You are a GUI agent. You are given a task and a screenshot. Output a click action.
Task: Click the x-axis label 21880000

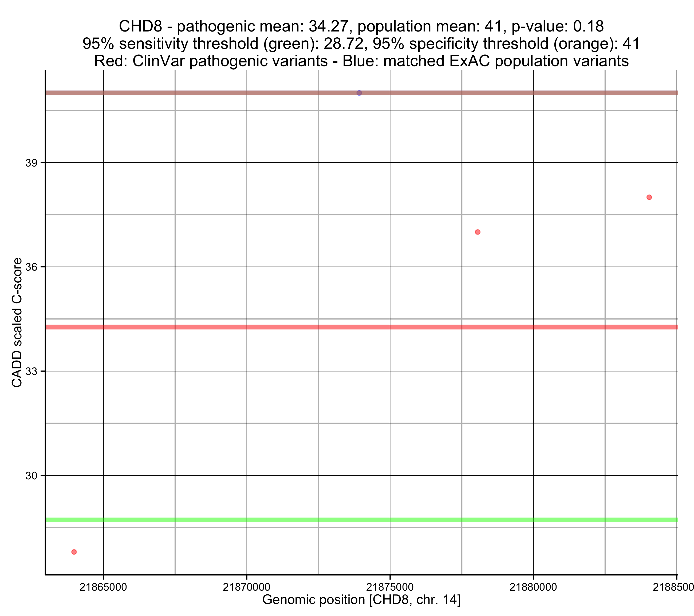click(x=533, y=587)
